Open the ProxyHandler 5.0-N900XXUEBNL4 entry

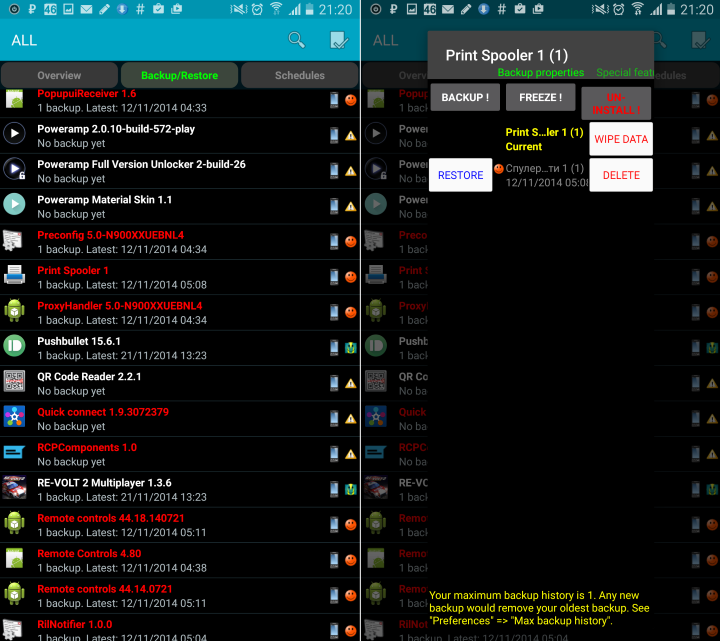[x=180, y=312]
